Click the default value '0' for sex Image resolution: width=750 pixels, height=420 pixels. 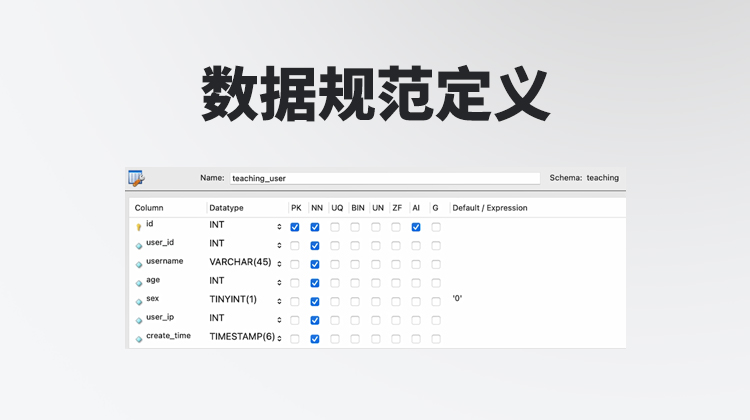click(x=457, y=298)
